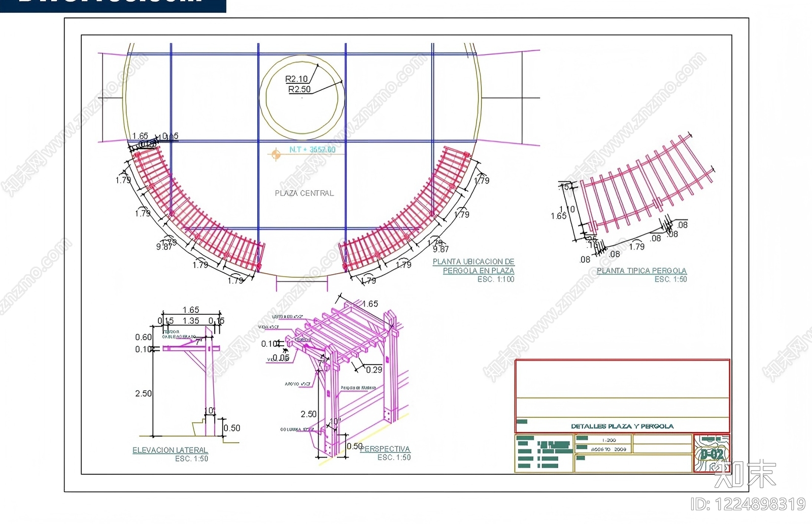Image resolution: width=812 pixels, height=524 pixels.
Task: Select the PLANTA TIPICA PERGOLA title
Action: (641, 271)
